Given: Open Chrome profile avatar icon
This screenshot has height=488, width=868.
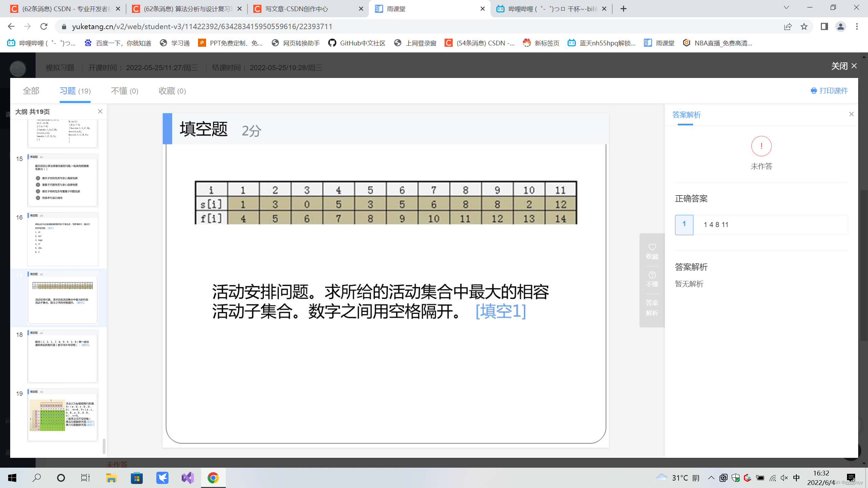Looking at the screenshot, I should click(841, 26).
